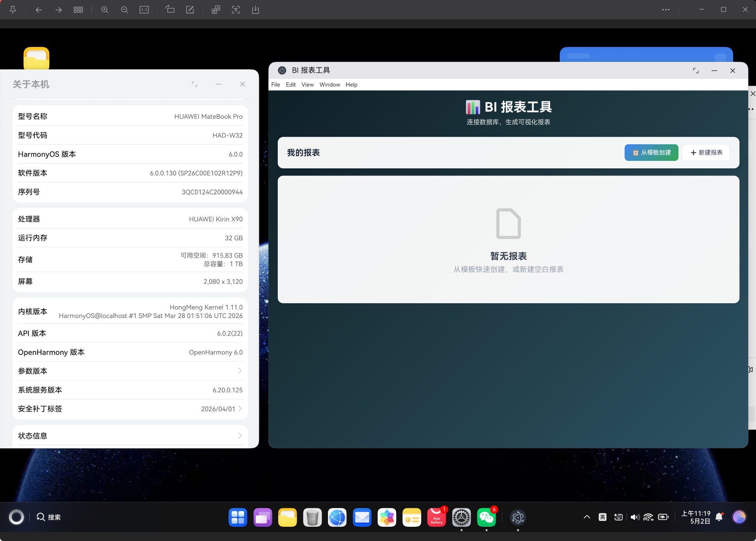
Task: Open the thumbnail grid view
Action: (x=78, y=10)
